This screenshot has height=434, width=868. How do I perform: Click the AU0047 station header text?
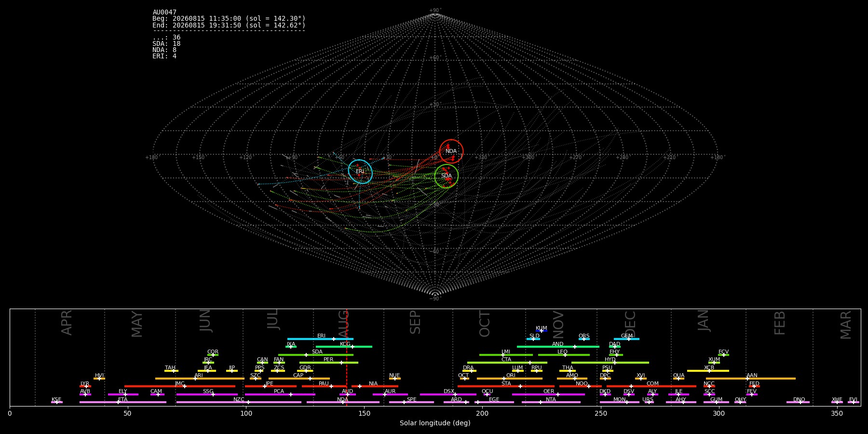click(164, 13)
